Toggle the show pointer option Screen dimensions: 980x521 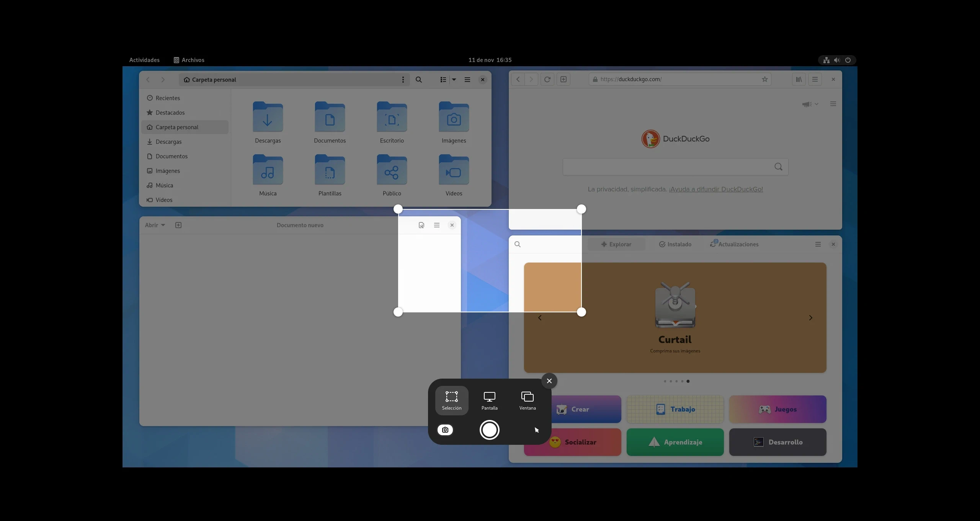(x=536, y=430)
